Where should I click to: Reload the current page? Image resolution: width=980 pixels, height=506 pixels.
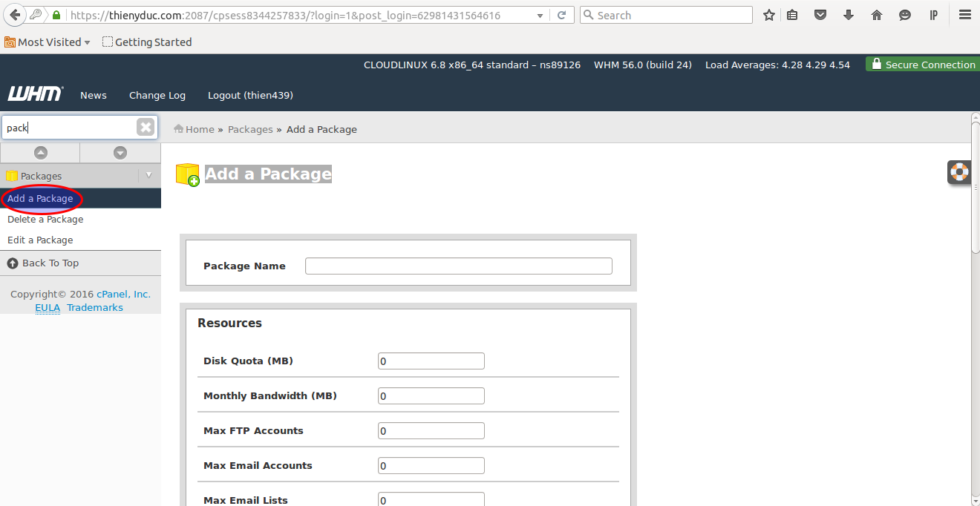(x=562, y=15)
